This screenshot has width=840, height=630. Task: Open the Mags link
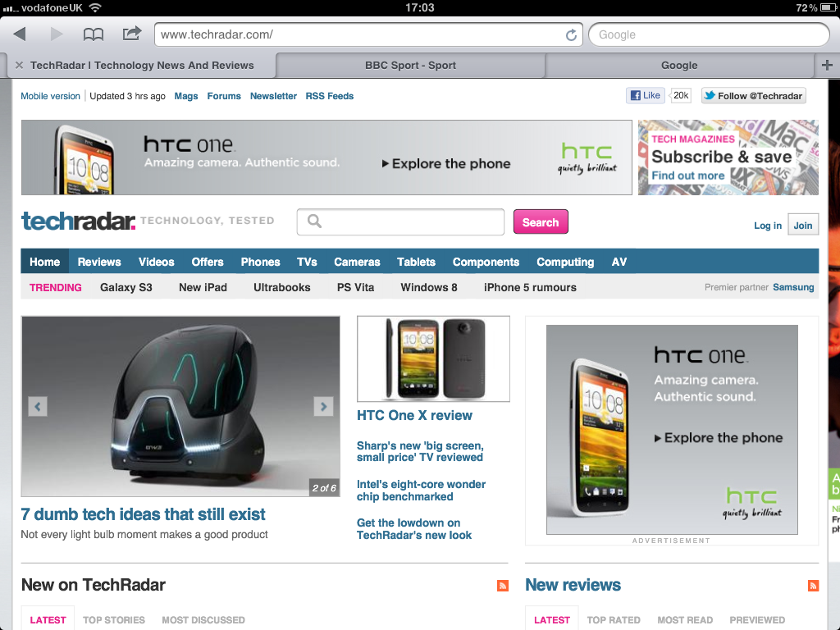pos(186,96)
